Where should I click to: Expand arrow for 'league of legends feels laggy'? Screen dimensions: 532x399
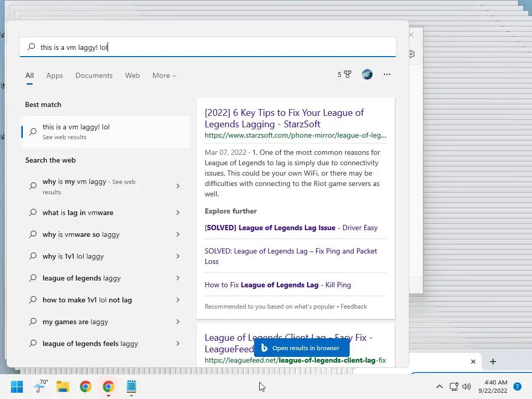(x=178, y=344)
